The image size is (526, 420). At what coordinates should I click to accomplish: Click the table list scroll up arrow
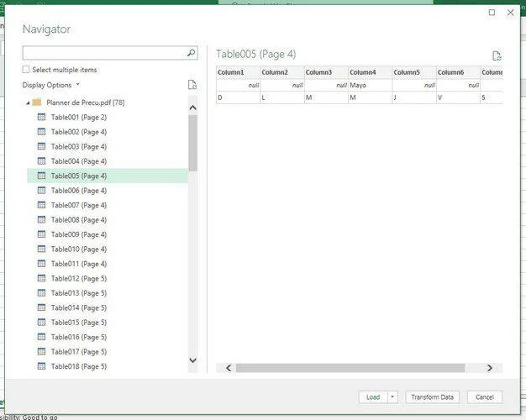click(192, 108)
